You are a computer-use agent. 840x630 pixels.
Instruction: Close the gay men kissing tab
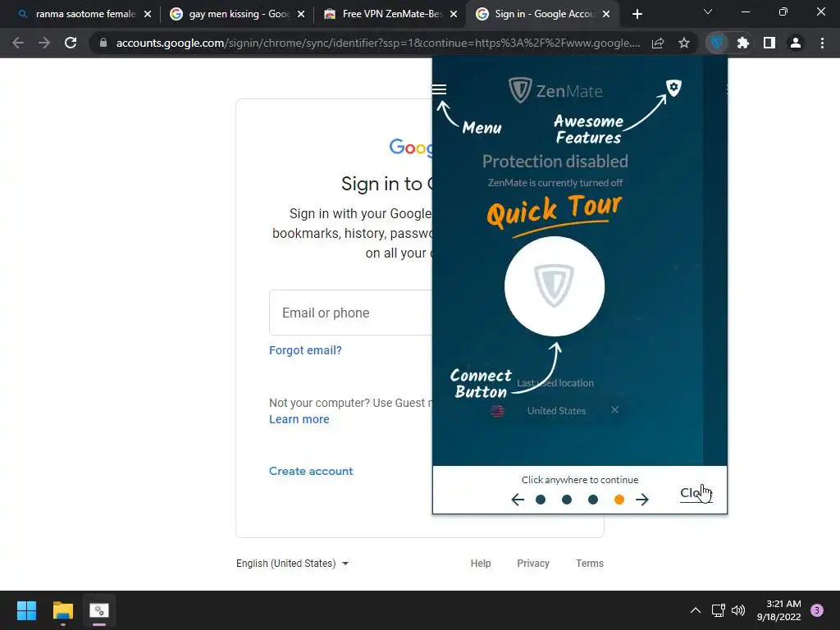pos(301,14)
